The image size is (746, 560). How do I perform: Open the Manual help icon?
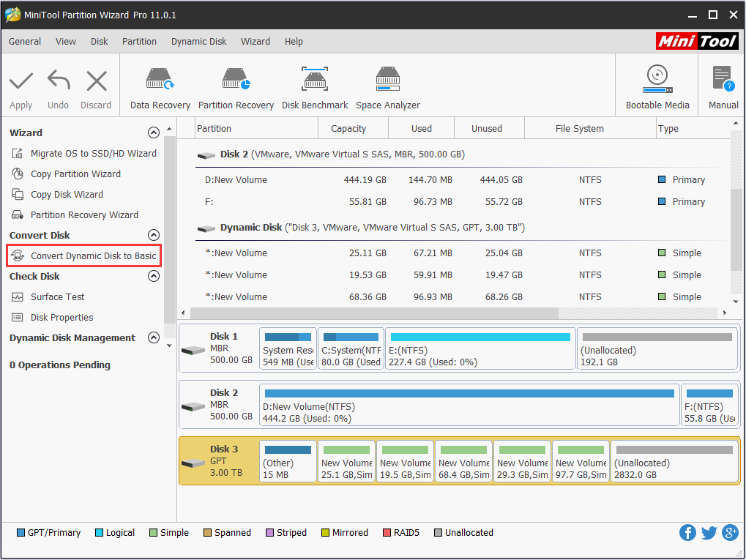point(723,79)
